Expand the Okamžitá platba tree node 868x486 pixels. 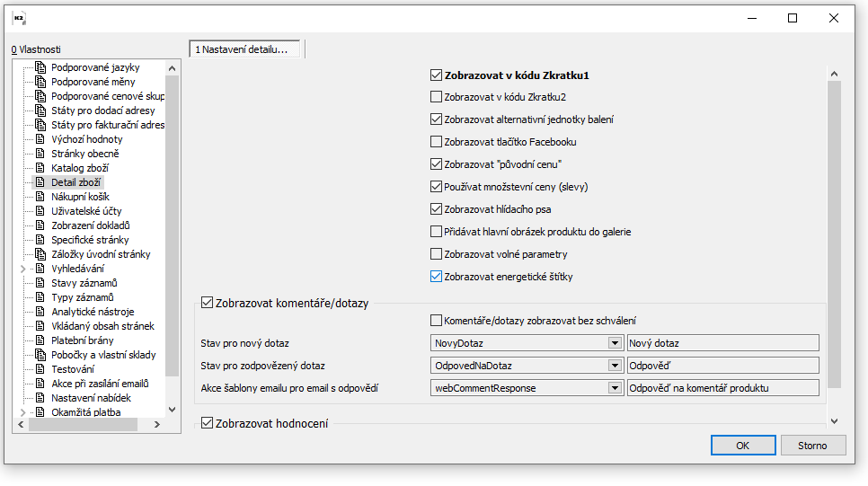click(23, 412)
